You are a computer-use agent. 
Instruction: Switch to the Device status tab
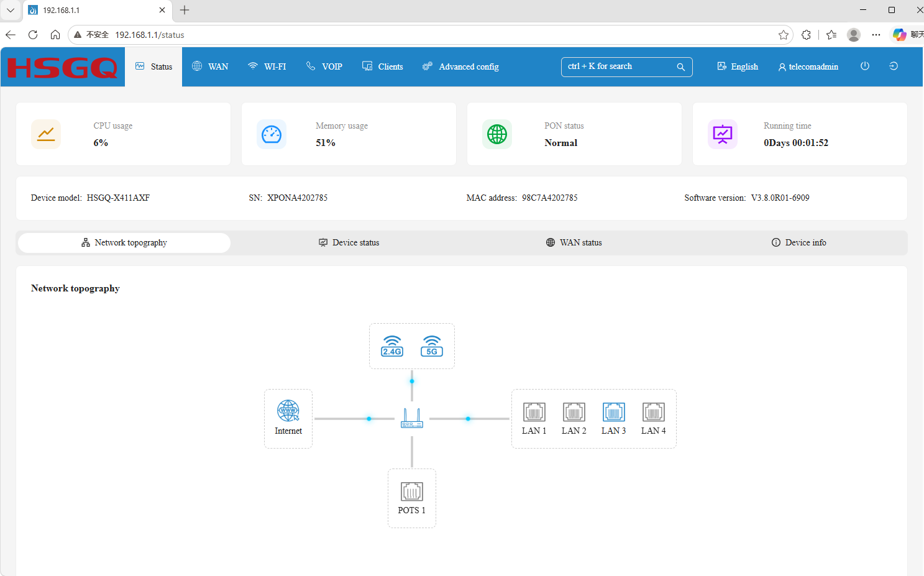point(349,243)
